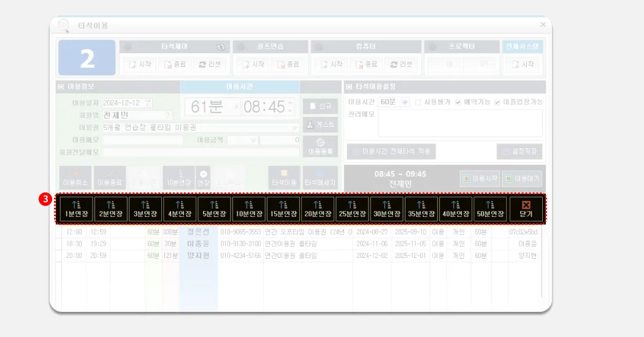Image resolution: width=644 pixels, height=337 pixels.
Task: Click the 61분 usage time field
Action: click(x=212, y=107)
